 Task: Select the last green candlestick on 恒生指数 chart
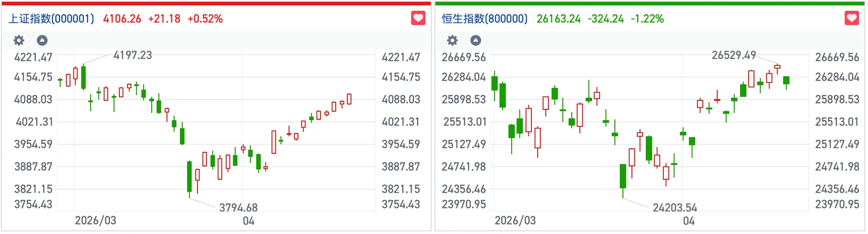point(786,81)
